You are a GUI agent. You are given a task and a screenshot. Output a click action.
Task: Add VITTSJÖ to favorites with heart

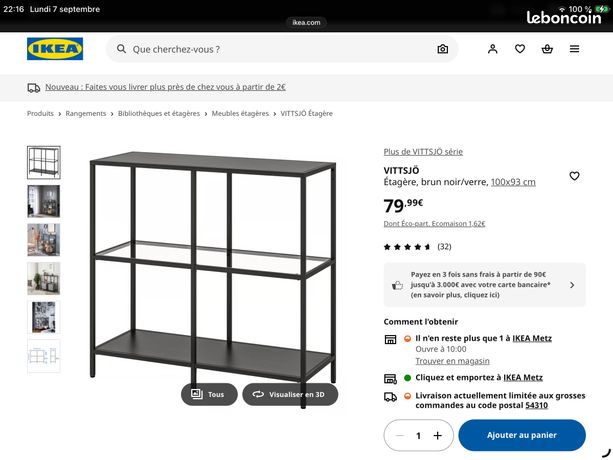tap(574, 176)
